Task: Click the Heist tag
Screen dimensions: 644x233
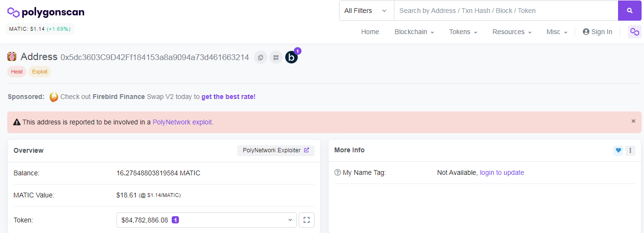Action: [x=17, y=72]
